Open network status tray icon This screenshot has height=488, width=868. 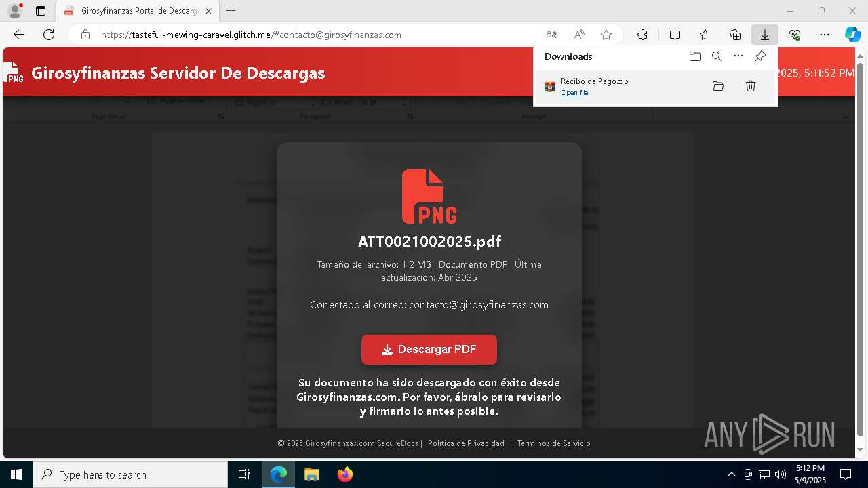764,474
